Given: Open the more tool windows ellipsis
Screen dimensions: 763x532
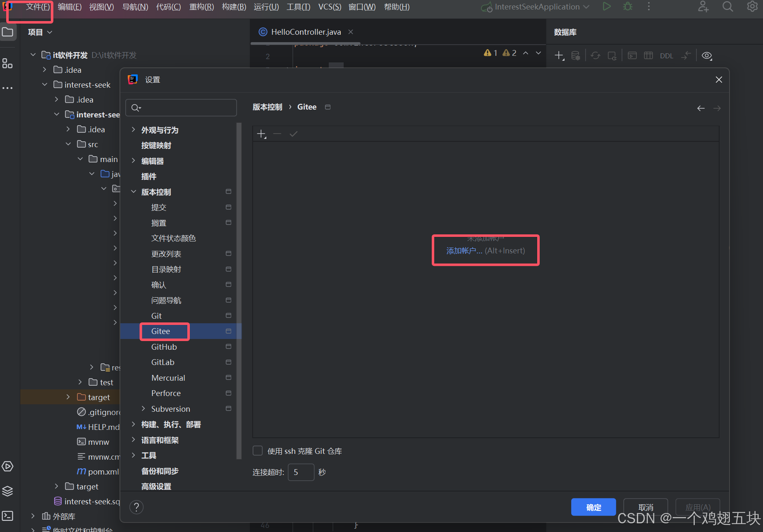Looking at the screenshot, I should tap(7, 88).
